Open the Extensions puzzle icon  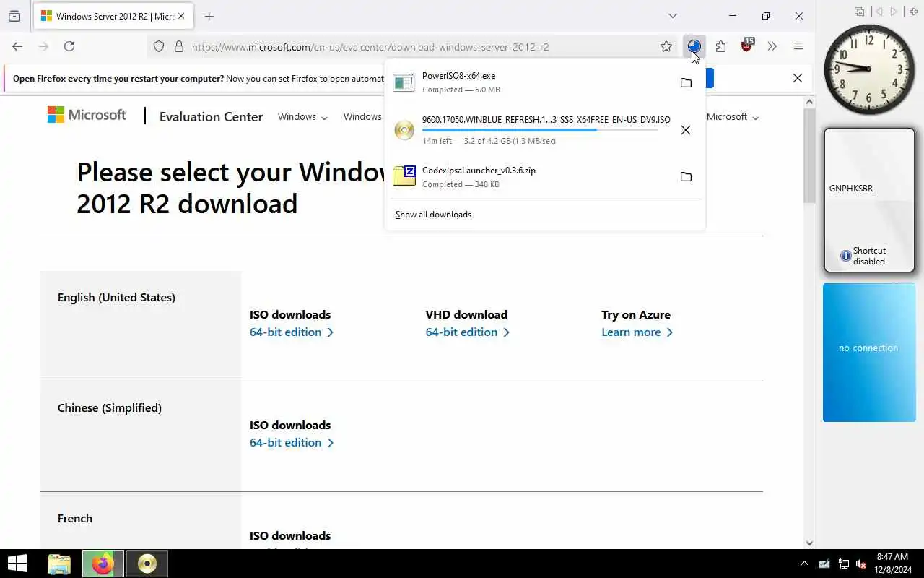pos(720,46)
